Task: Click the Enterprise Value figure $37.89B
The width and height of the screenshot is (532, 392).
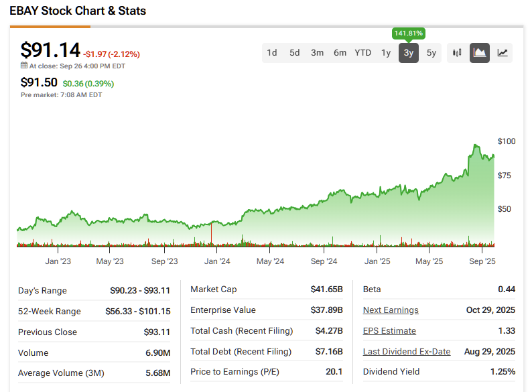Action: pyautogui.click(x=327, y=310)
